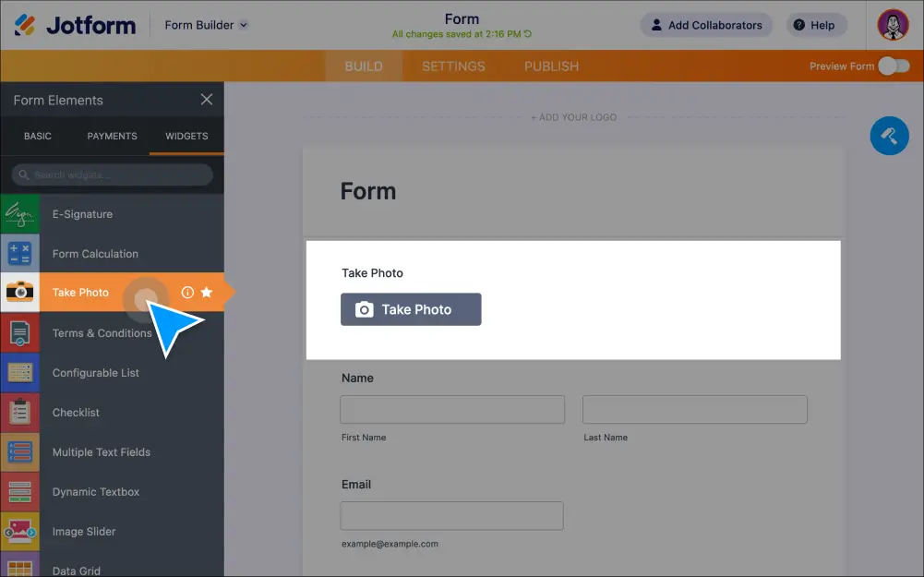Open the Form Builder dropdown

click(206, 25)
